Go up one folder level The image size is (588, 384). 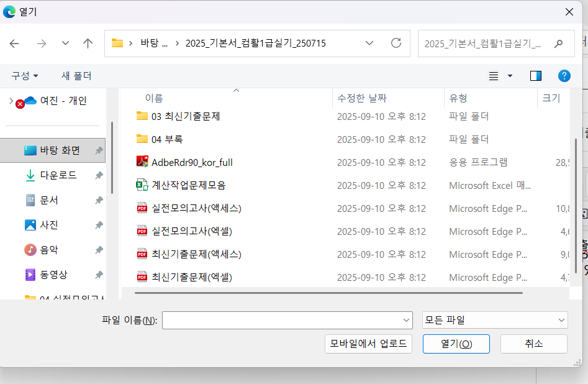(88, 43)
